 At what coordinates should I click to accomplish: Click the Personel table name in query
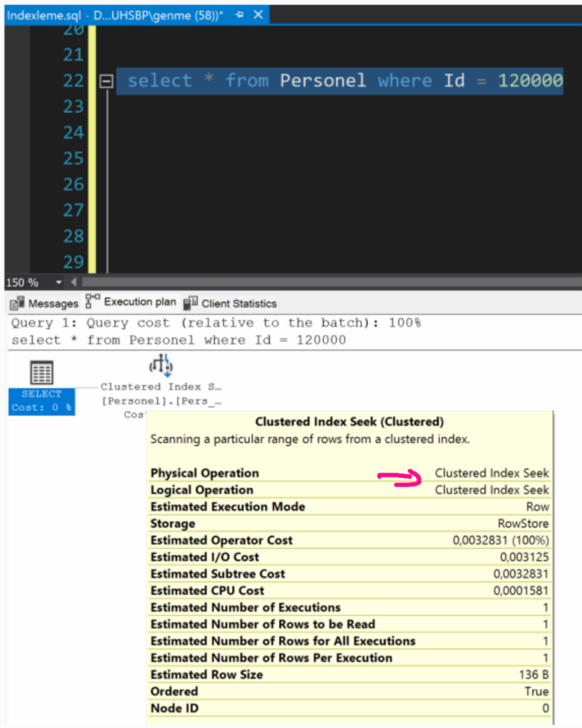[x=322, y=81]
